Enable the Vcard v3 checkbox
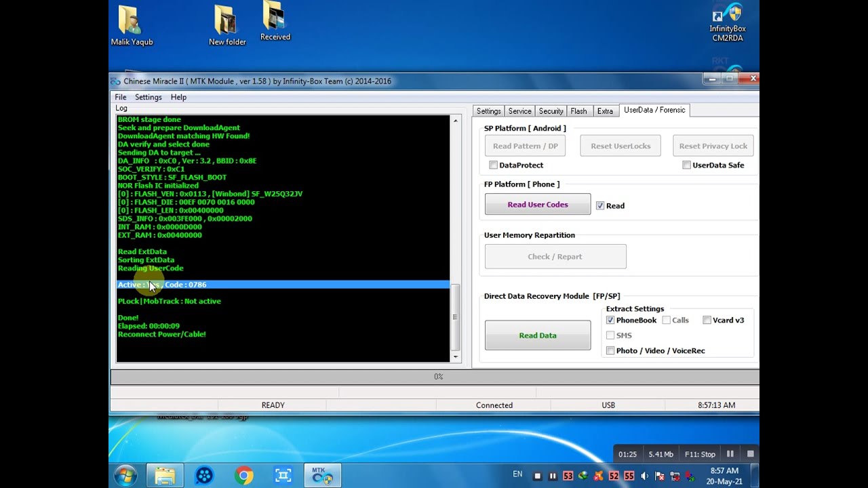Viewport: 868px width, 488px height. (707, 320)
